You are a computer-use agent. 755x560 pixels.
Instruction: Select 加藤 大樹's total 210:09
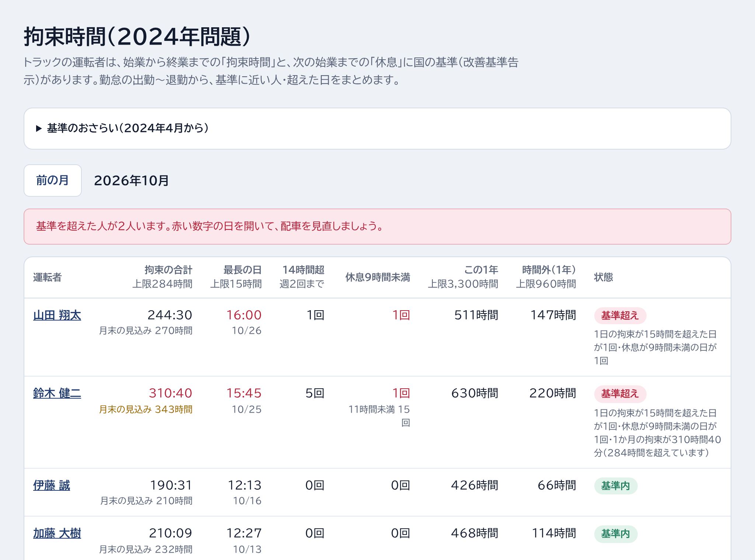pyautogui.click(x=170, y=533)
